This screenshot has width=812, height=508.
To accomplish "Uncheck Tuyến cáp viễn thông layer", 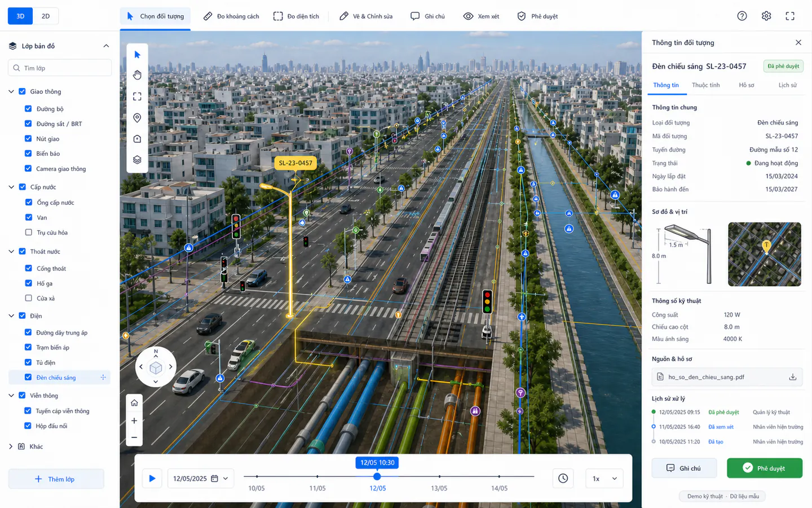I will (28, 411).
